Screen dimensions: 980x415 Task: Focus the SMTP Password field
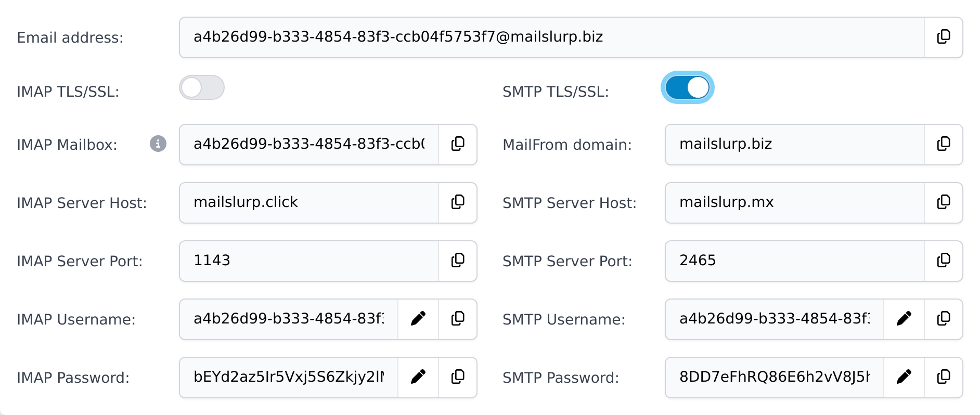pos(775,378)
